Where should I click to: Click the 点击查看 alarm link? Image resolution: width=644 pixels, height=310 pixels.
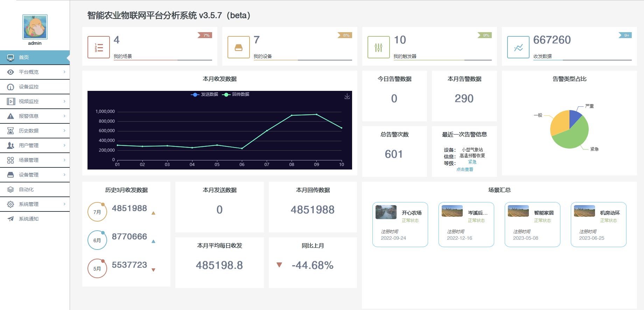[465, 170]
